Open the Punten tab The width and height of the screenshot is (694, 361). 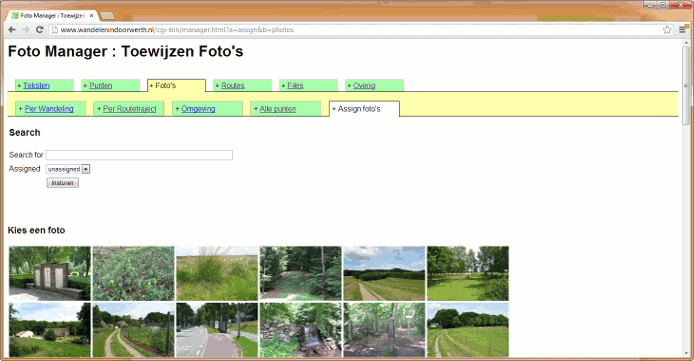[100, 85]
